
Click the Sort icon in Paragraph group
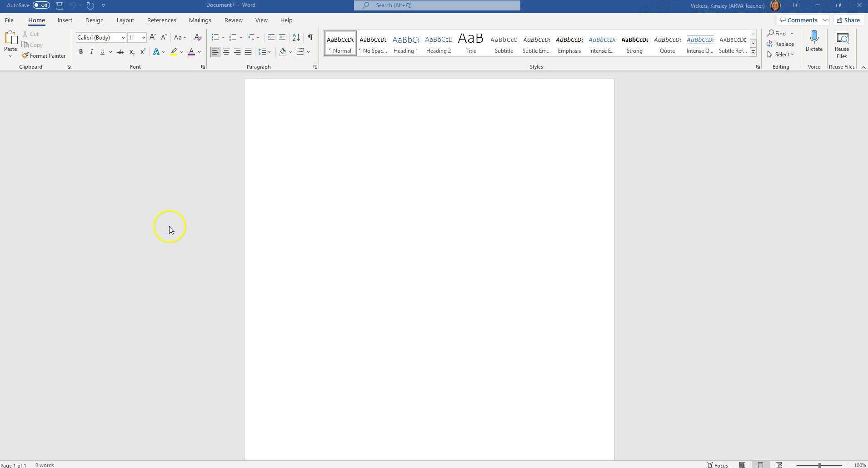pos(295,37)
